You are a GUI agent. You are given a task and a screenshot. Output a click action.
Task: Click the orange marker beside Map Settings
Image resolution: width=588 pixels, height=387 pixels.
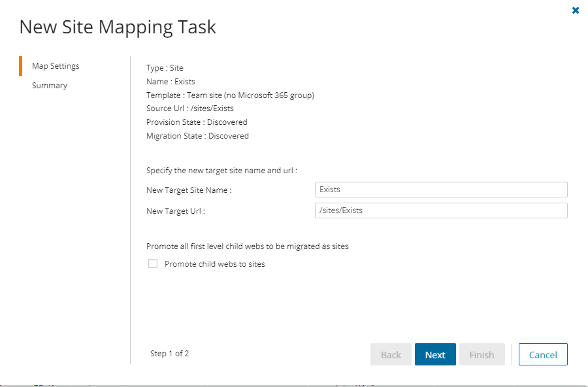[x=21, y=66]
